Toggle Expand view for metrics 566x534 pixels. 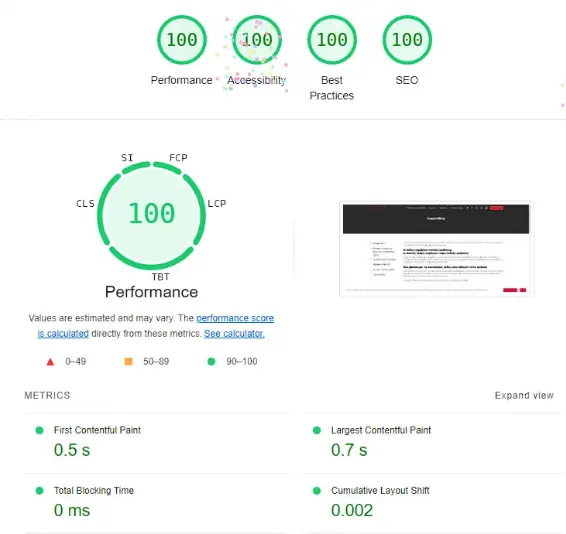pyautogui.click(x=524, y=396)
